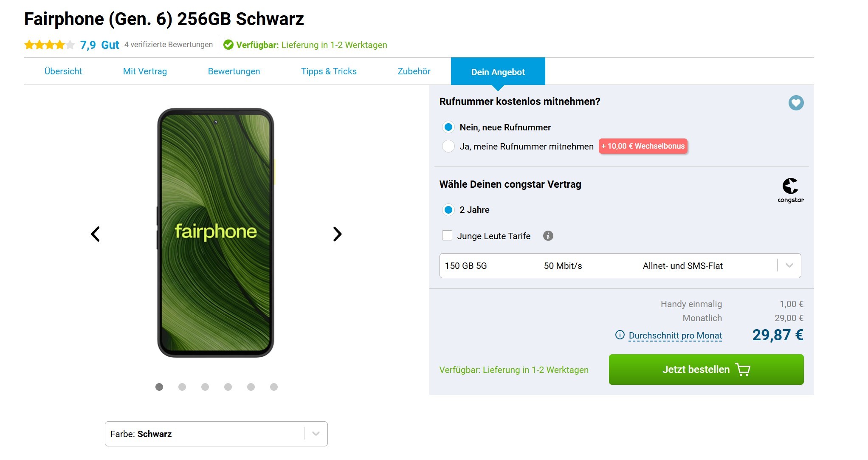This screenshot has height=460, width=868.
Task: Add to wishlist via heart icon
Action: coord(796,103)
